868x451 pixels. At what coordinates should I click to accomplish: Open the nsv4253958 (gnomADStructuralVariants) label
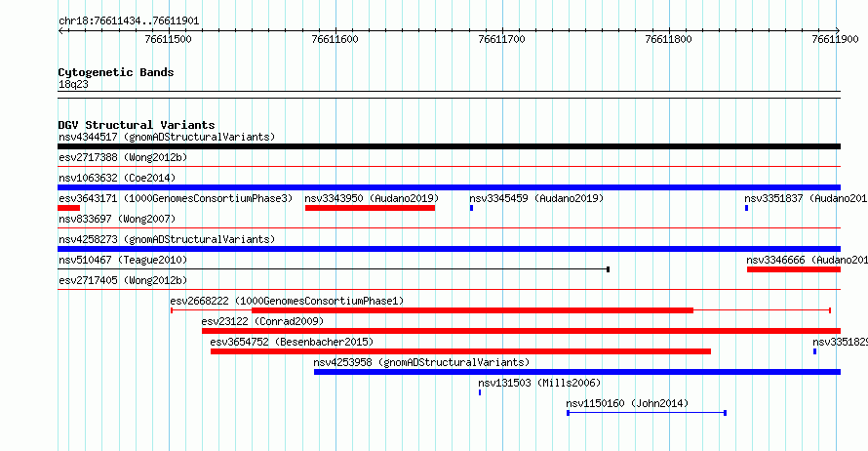[x=421, y=362]
